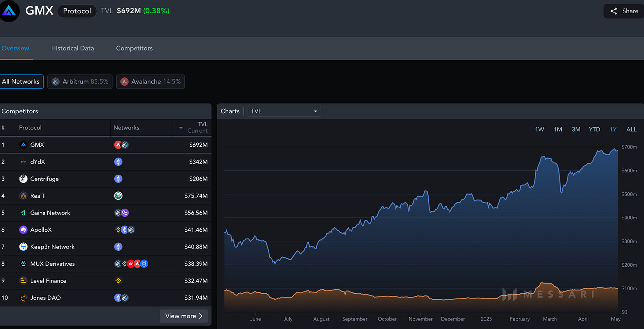Click the network icons in Gains Network row
Screen dimensions: 644x329
[121, 213]
